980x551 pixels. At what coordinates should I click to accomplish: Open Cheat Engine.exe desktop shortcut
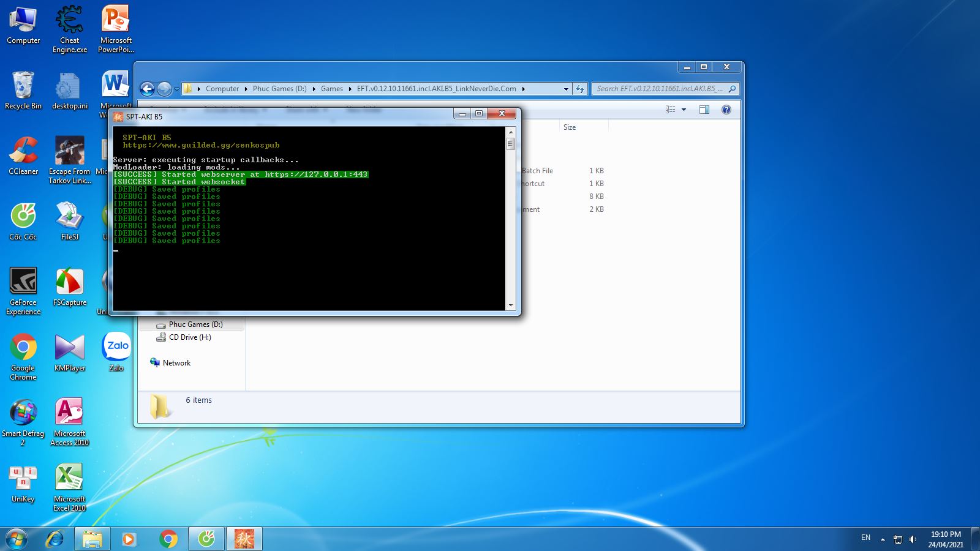tap(70, 29)
